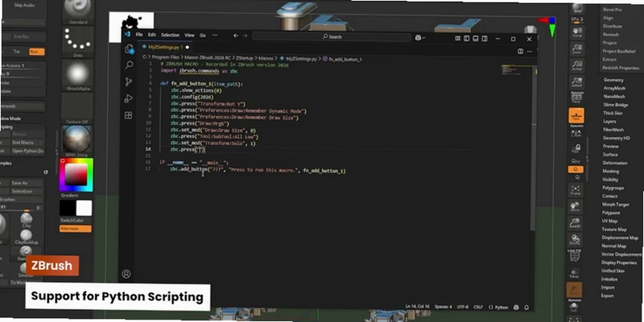Toggle the orange Run button
The height and width of the screenshot is (322, 644).
(36, 52)
